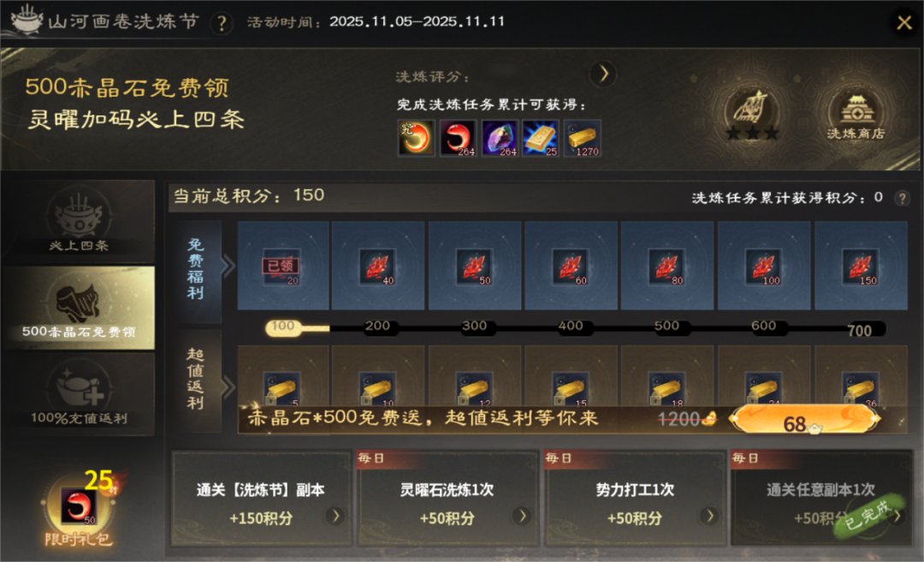Close the event window with X
This screenshot has width=924, height=562.
click(x=903, y=23)
